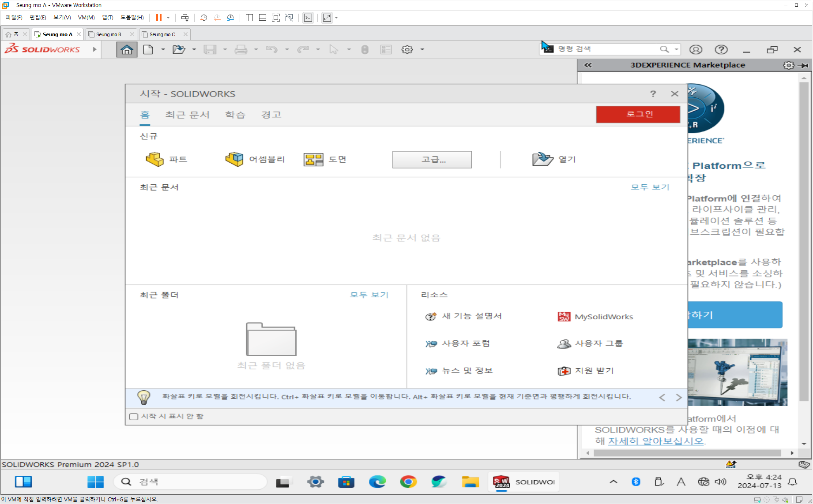Image resolution: width=813 pixels, height=504 pixels.
Task: Click the Print icon in the toolbar
Action: (241, 49)
